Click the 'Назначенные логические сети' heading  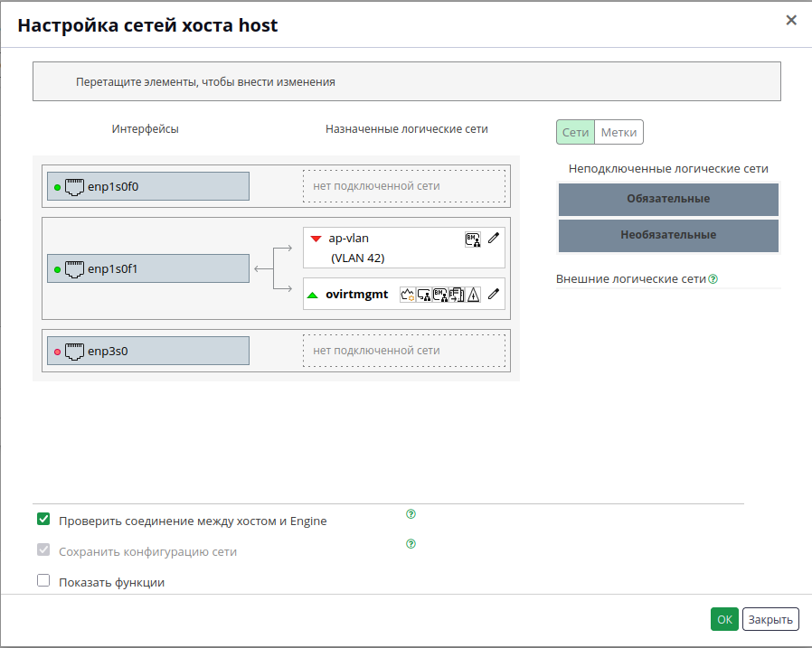(407, 129)
